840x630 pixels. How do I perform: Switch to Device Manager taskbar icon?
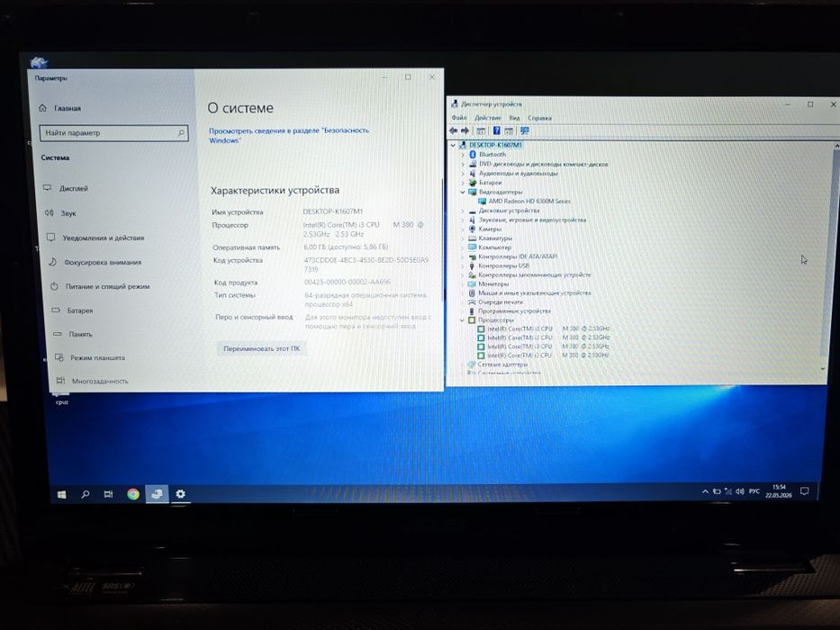[157, 494]
